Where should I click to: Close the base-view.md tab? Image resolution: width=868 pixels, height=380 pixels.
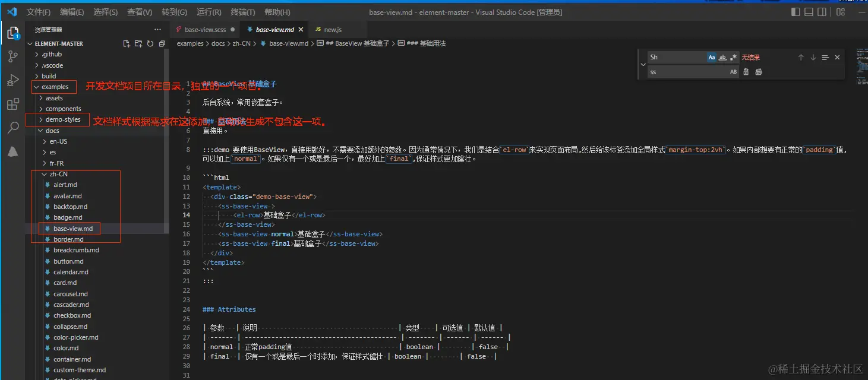(x=301, y=30)
